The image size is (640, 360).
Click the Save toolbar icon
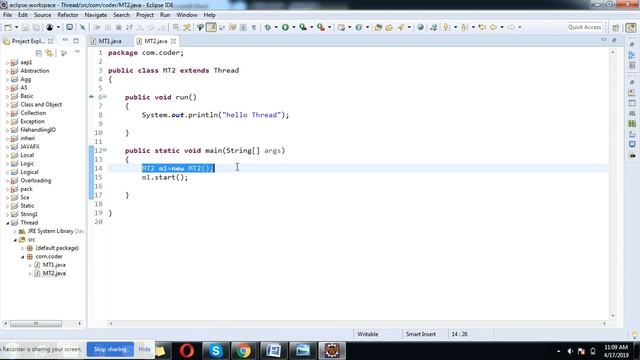point(25,27)
